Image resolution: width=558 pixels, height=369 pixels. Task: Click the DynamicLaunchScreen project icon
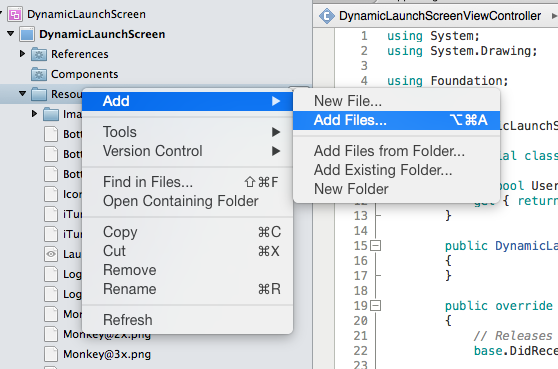[x=27, y=34]
